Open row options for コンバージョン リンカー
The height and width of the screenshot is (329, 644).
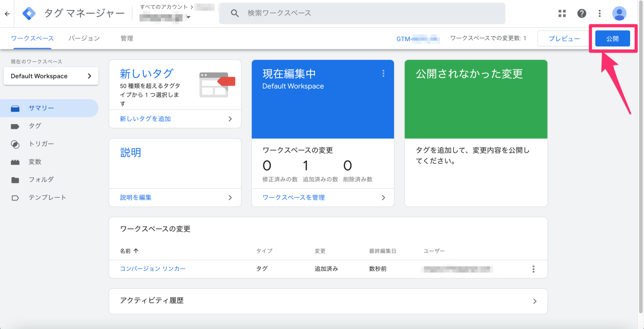click(x=533, y=269)
